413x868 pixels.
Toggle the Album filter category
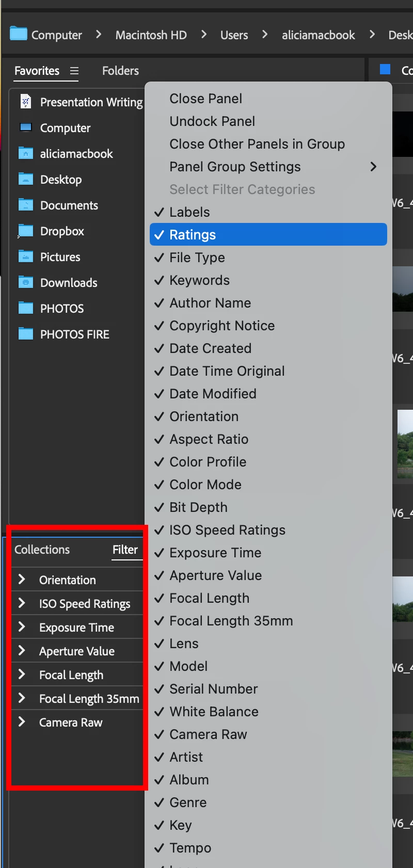click(268, 780)
